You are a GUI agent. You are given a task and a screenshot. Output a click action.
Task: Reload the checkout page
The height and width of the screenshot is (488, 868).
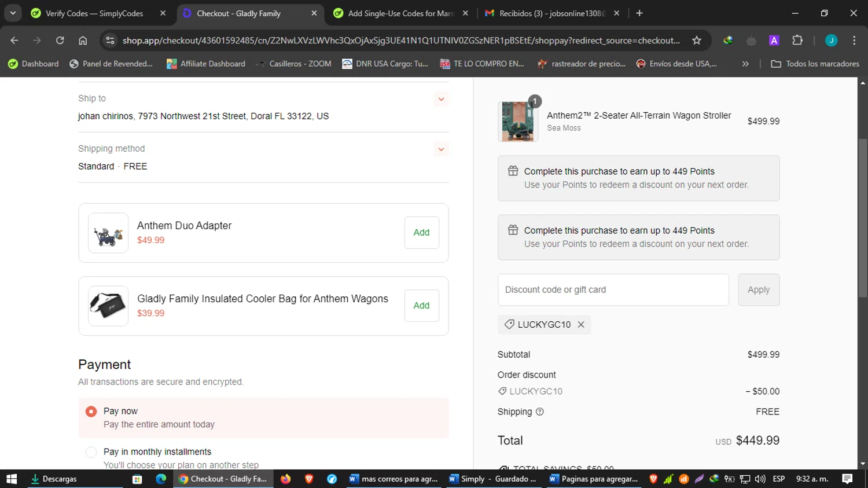pos(60,41)
